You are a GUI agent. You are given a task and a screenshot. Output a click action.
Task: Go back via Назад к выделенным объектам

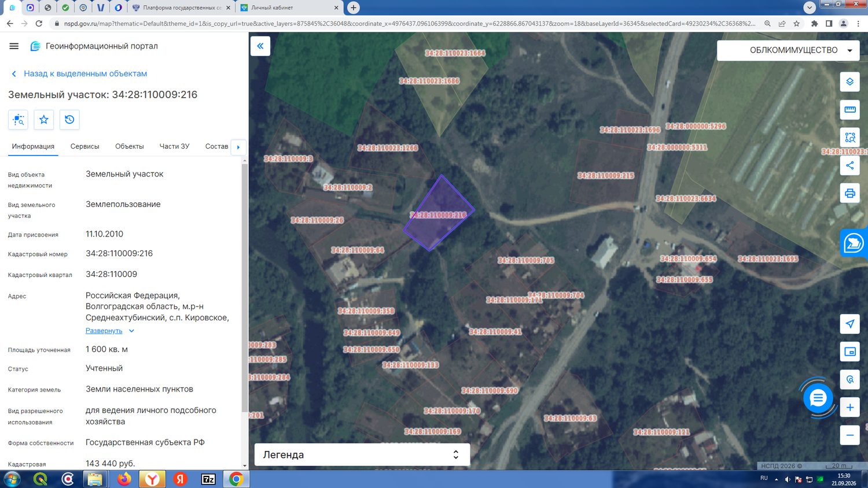pyautogui.click(x=79, y=73)
